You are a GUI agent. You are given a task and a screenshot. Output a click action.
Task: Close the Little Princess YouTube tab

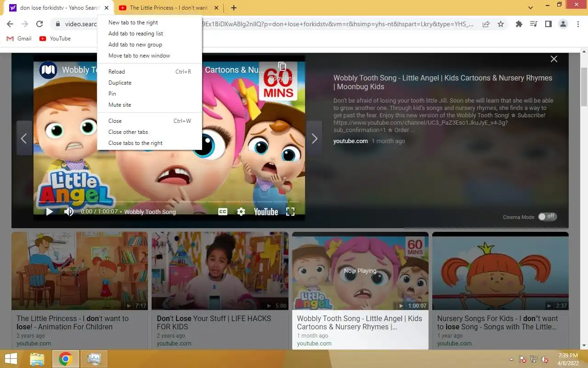coord(216,8)
